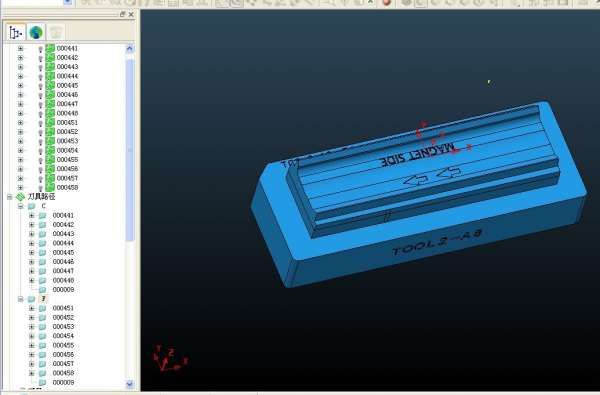This screenshot has width=600, height=395.
Task: Expand the green entry 000444 with its plus box
Action: (20, 76)
